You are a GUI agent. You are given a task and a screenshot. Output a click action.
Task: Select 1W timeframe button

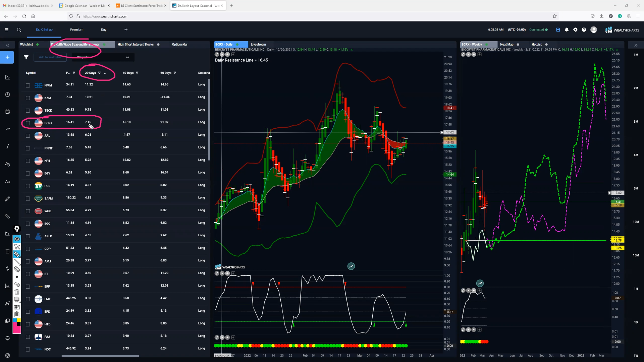click(636, 356)
